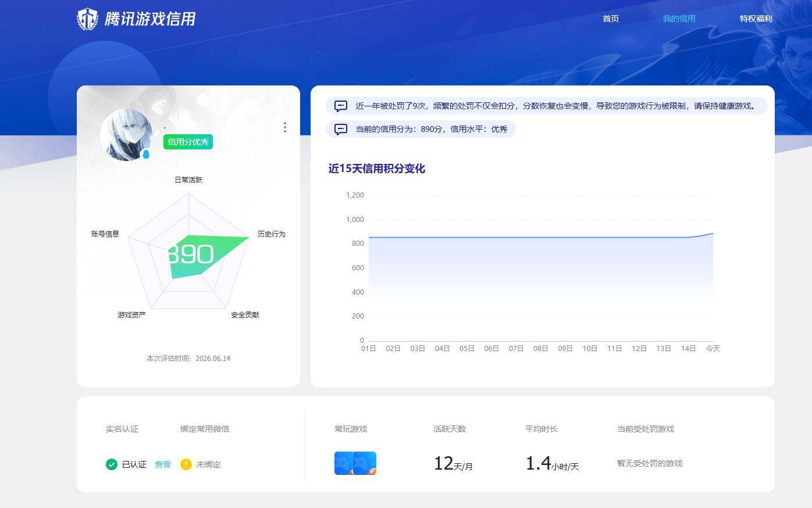
Task: Open the three-dot menu on profile card
Action: point(284,127)
